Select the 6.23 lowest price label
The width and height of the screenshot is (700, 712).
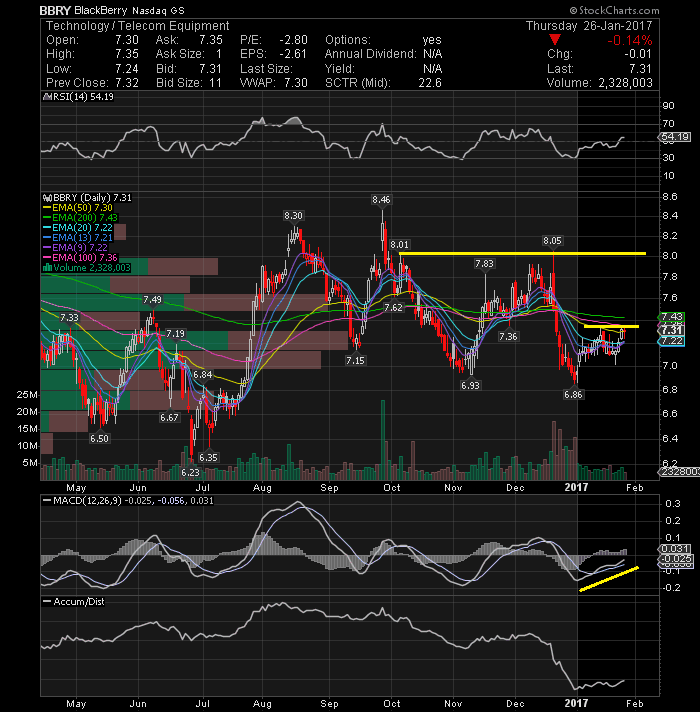point(190,472)
